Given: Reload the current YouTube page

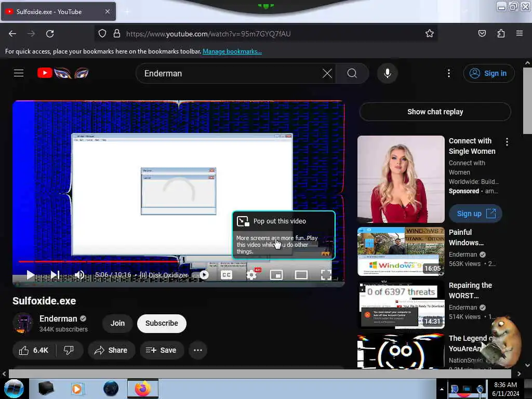Looking at the screenshot, I should point(50,34).
